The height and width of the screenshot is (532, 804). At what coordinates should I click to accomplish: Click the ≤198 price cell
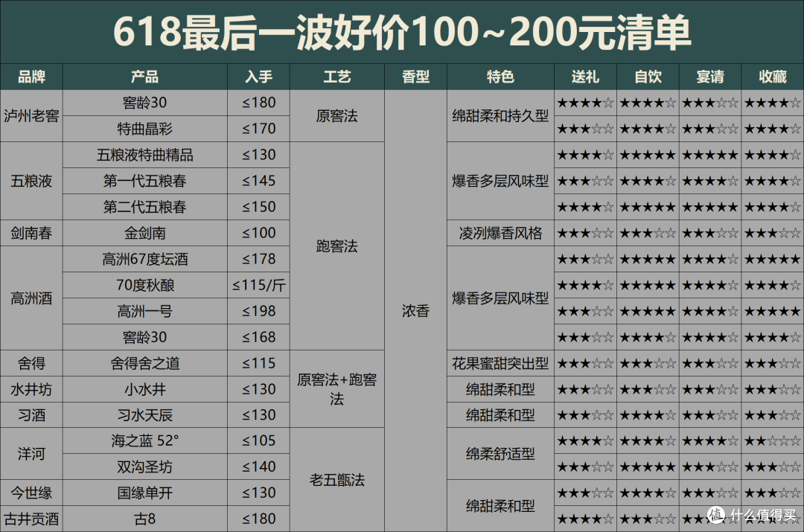point(259,311)
